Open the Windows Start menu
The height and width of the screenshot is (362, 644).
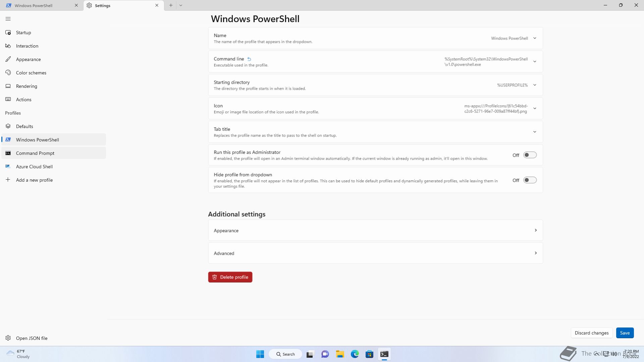260,354
